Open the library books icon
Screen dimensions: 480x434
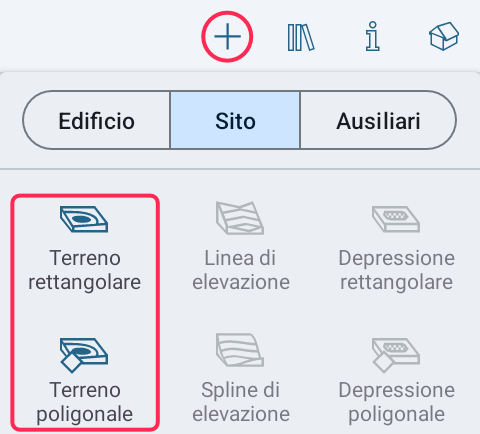(301, 37)
